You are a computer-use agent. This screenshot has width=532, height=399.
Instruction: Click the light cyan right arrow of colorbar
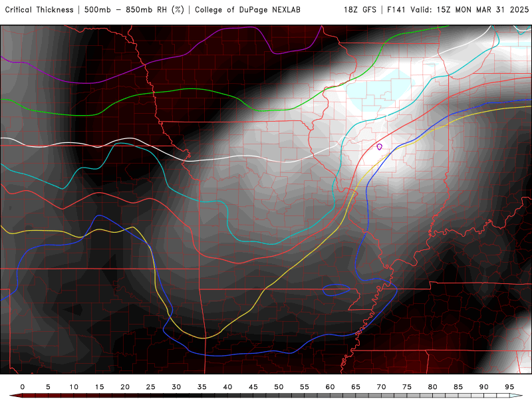point(516,396)
